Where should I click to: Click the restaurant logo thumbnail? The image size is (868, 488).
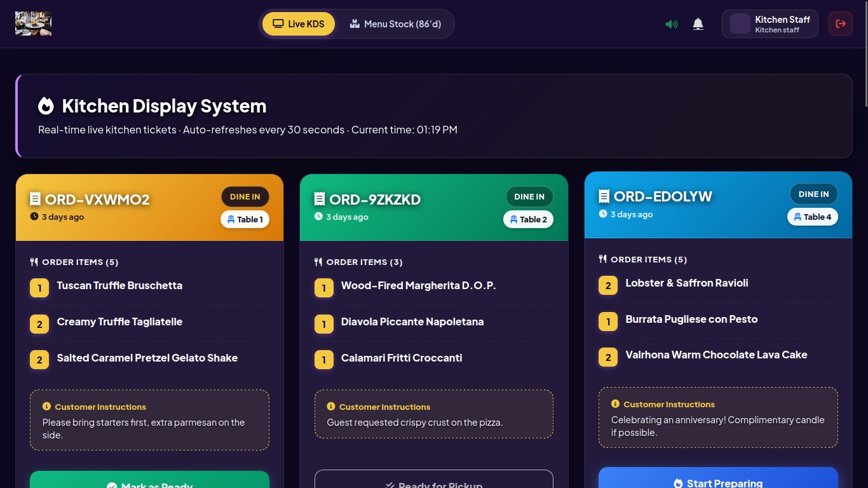click(33, 24)
